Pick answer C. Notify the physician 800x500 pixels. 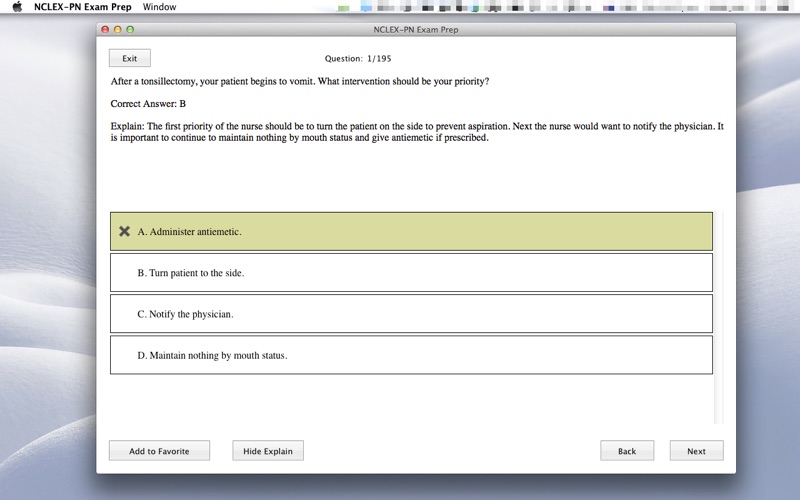(411, 314)
